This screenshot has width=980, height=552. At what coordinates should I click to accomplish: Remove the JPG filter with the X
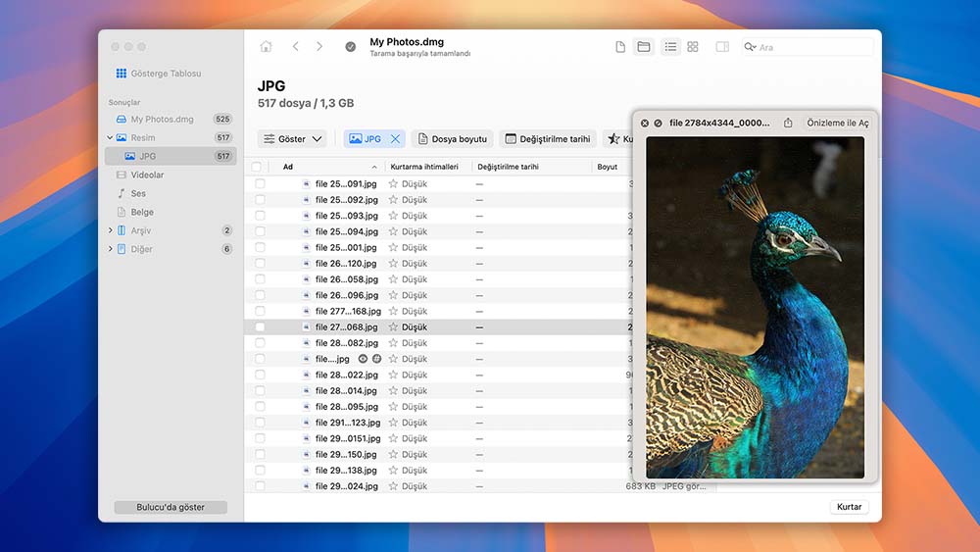pyautogui.click(x=395, y=139)
